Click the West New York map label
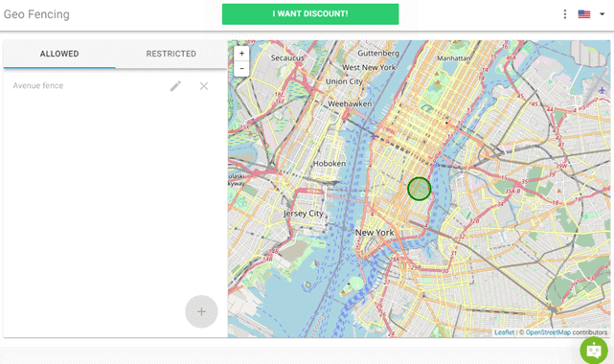The image size is (614, 364). click(369, 67)
